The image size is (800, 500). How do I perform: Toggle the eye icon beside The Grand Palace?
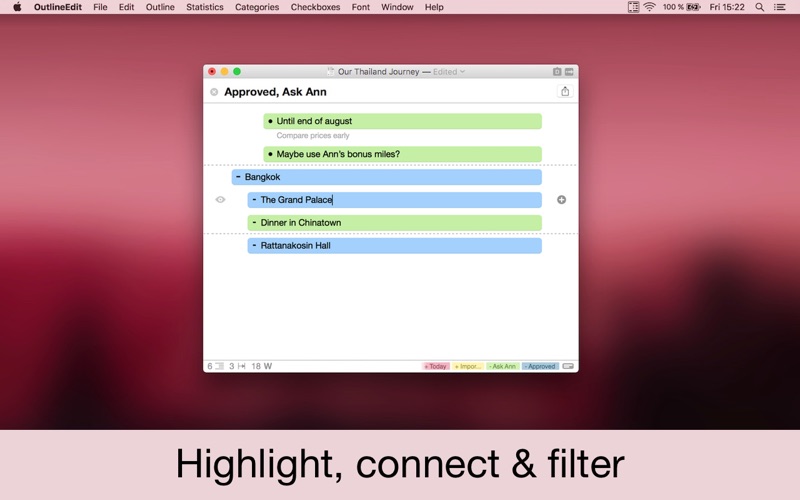tap(220, 199)
